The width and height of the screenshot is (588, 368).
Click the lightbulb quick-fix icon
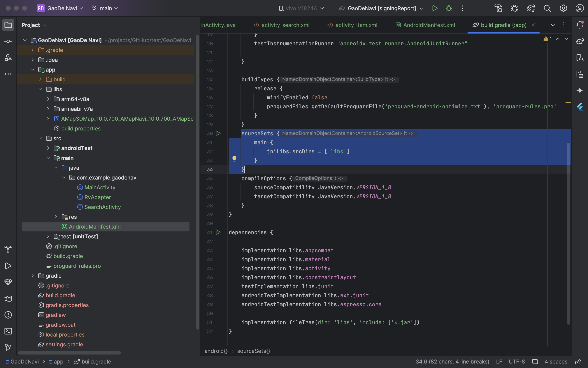[x=234, y=159]
